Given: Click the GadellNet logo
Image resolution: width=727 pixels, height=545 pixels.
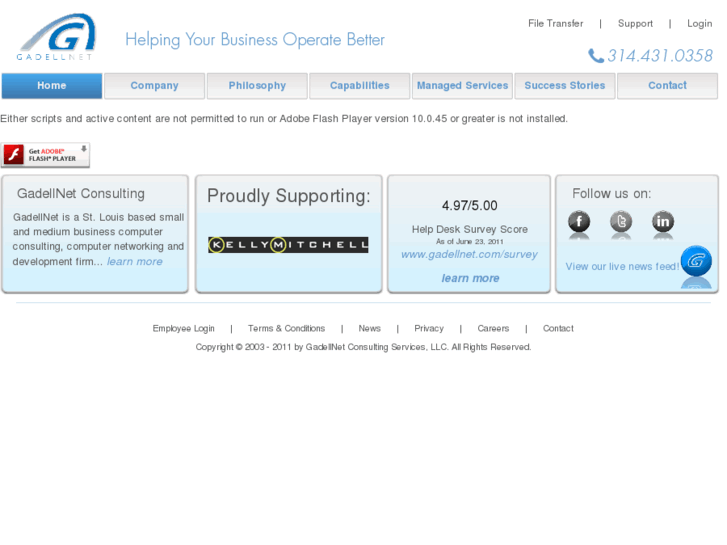Looking at the screenshot, I should (x=57, y=37).
